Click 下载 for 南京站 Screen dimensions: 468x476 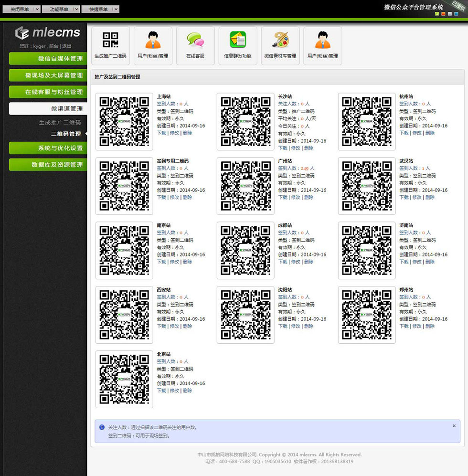click(x=161, y=262)
